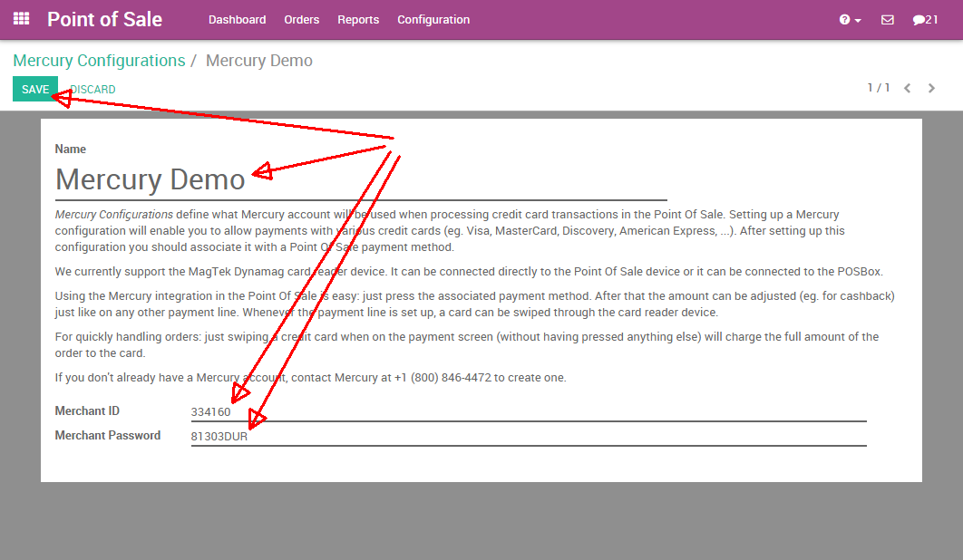Open the envelope messages icon

click(x=888, y=20)
